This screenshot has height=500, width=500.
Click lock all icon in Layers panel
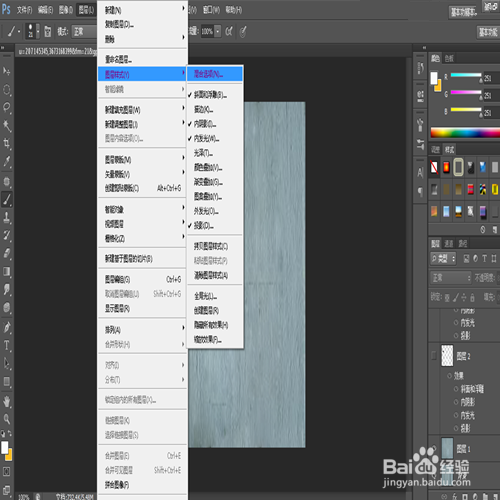pos(472,297)
